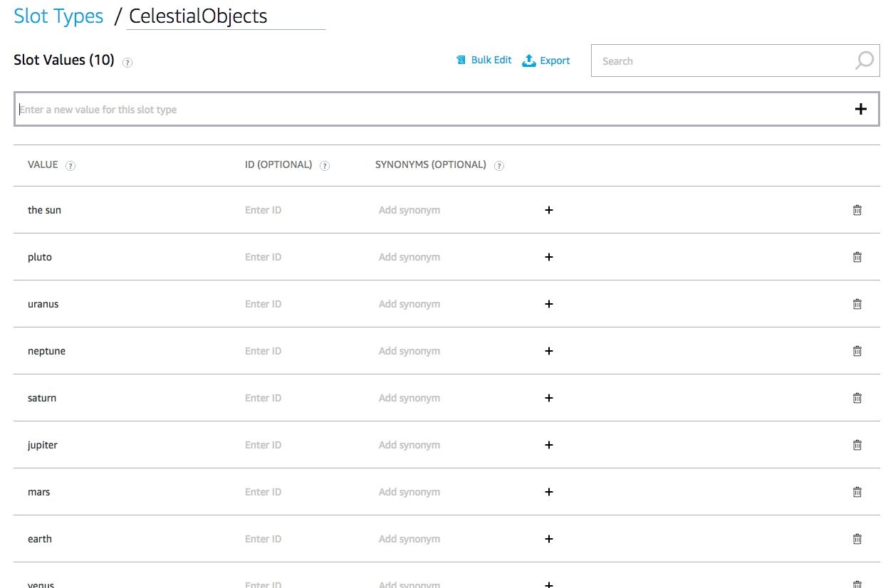Open help tooltip next to Slot Values
888x588 pixels.
(127, 62)
